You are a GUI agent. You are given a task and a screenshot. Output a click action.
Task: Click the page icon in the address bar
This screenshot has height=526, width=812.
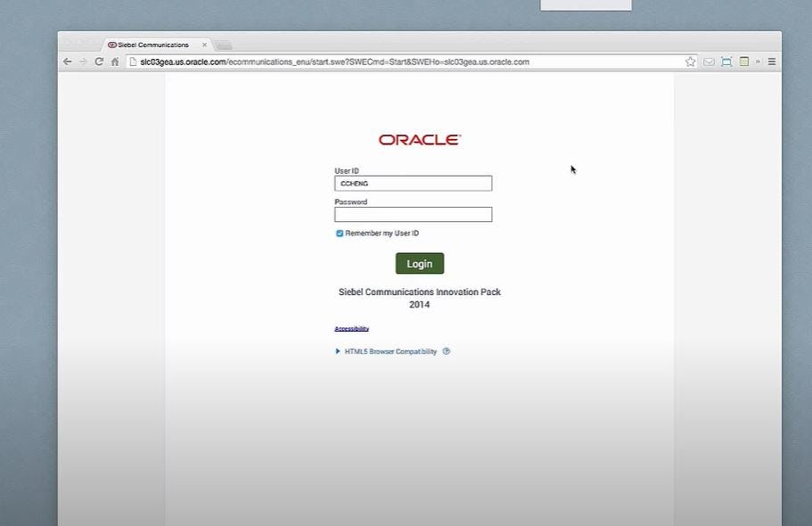point(133,62)
